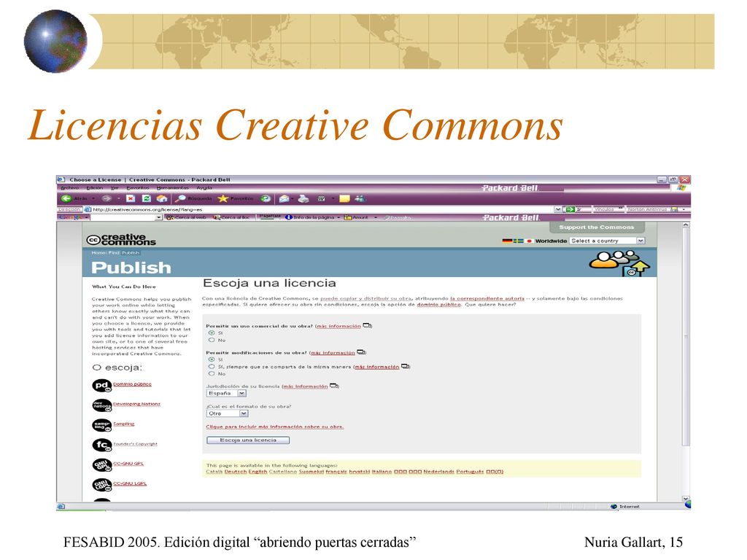Click the Word edit icon in toolbar
The height and width of the screenshot is (560, 747).
point(322,198)
